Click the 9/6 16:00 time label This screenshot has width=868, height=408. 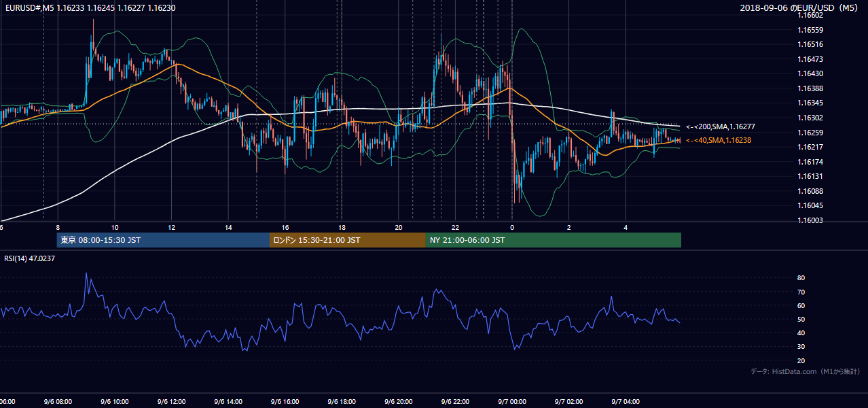click(x=285, y=402)
